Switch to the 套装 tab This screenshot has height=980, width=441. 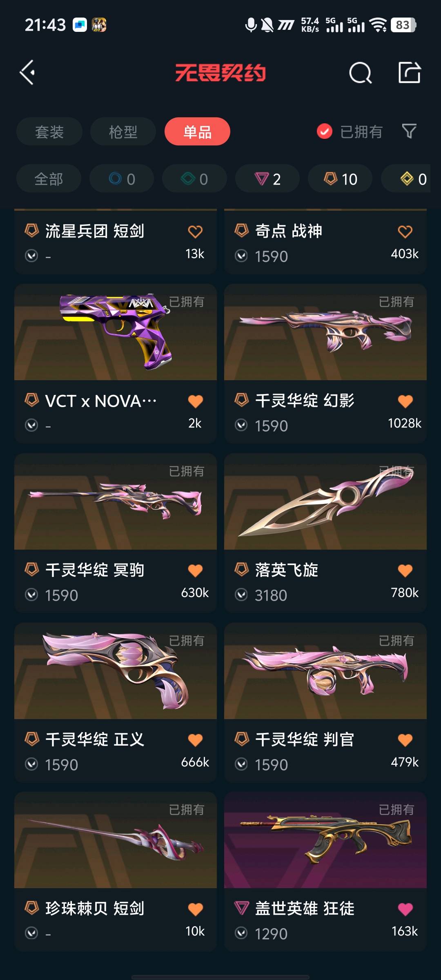49,131
